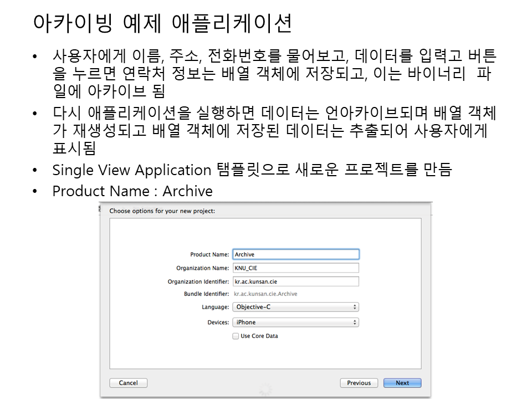Click the "Devices:" label
Image resolution: width=532 pixels, height=399 pixels.
218,323
